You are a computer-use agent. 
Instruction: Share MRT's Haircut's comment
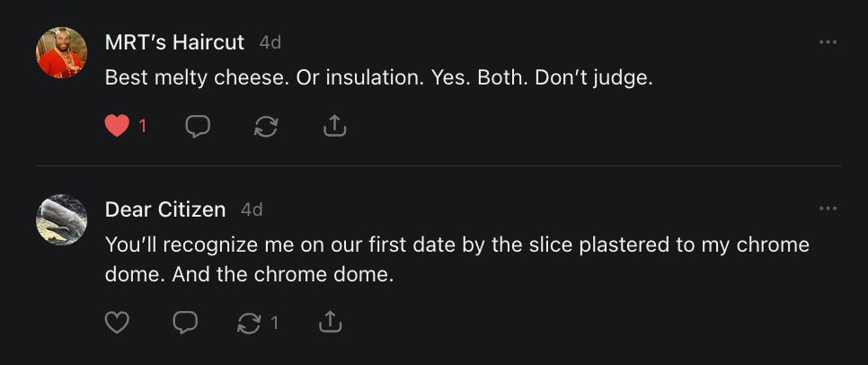tap(334, 127)
